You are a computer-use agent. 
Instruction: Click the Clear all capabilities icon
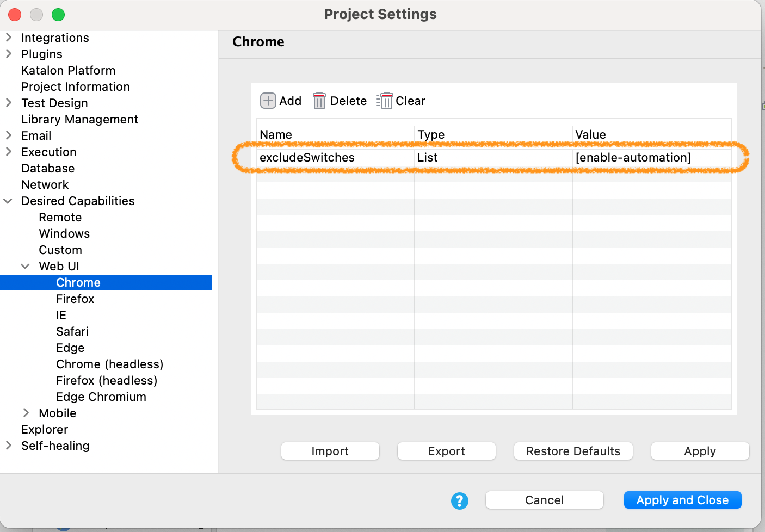(x=385, y=101)
